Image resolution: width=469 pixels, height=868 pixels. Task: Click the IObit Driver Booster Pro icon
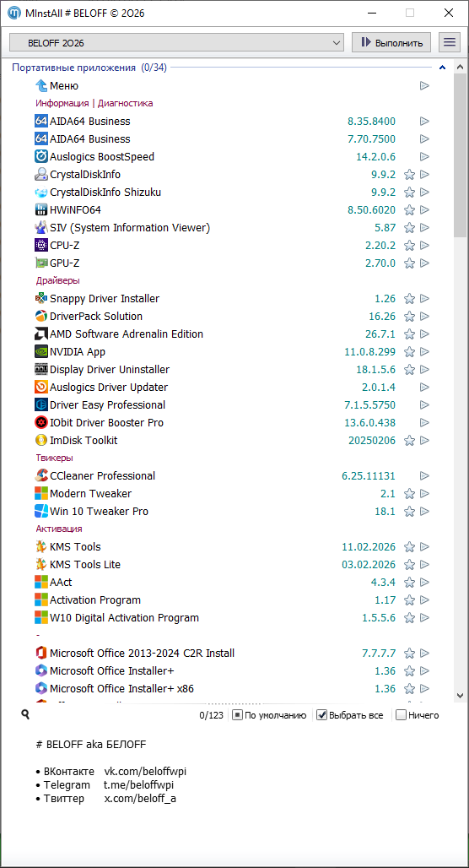tap(41, 422)
